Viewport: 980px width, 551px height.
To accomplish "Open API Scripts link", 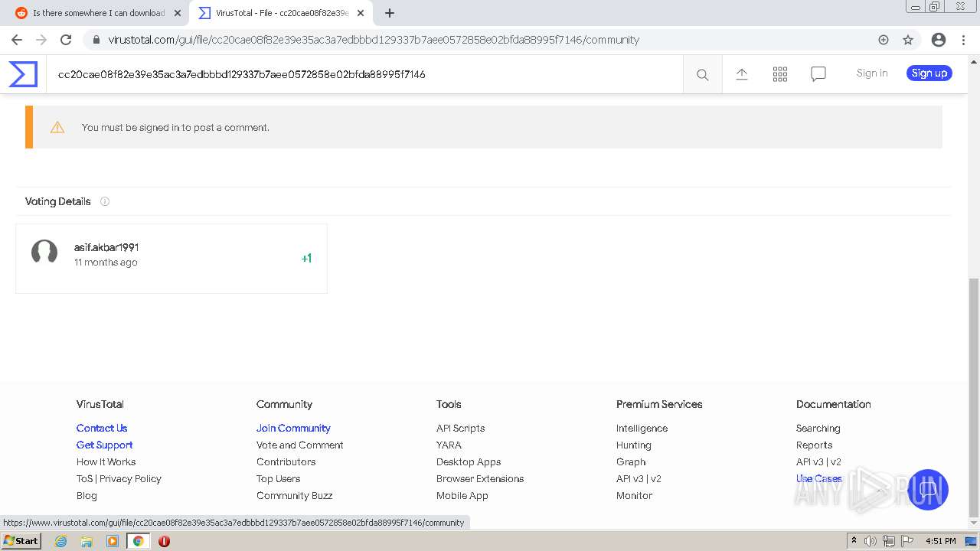I will point(460,428).
